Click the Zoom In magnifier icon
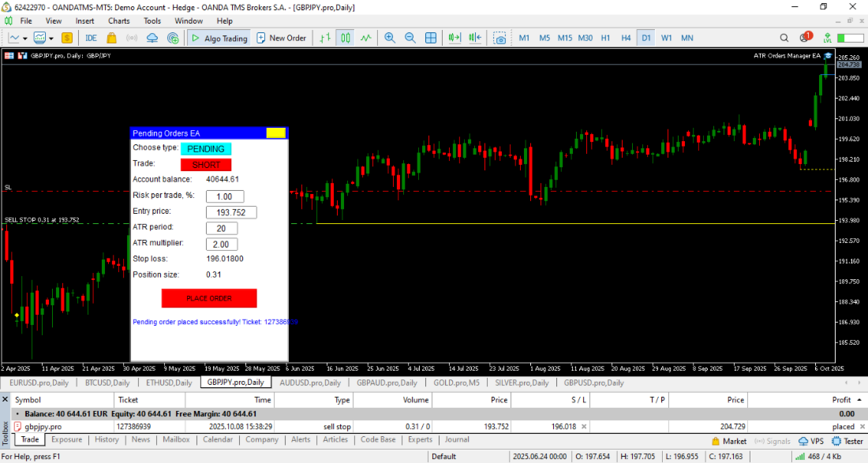 tap(390, 38)
